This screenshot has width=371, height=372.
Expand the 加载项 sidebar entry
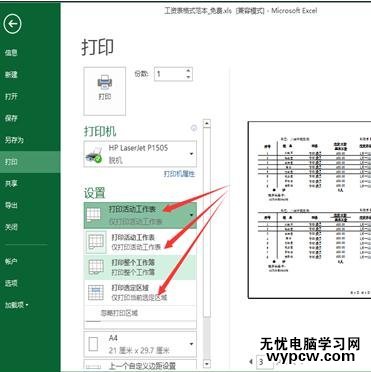(x=16, y=305)
